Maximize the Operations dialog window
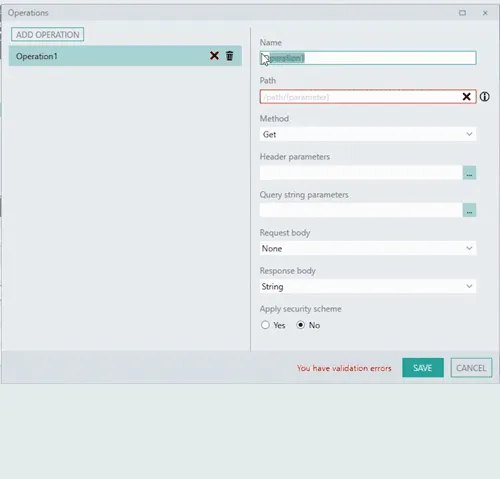The image size is (500, 479). coord(462,13)
